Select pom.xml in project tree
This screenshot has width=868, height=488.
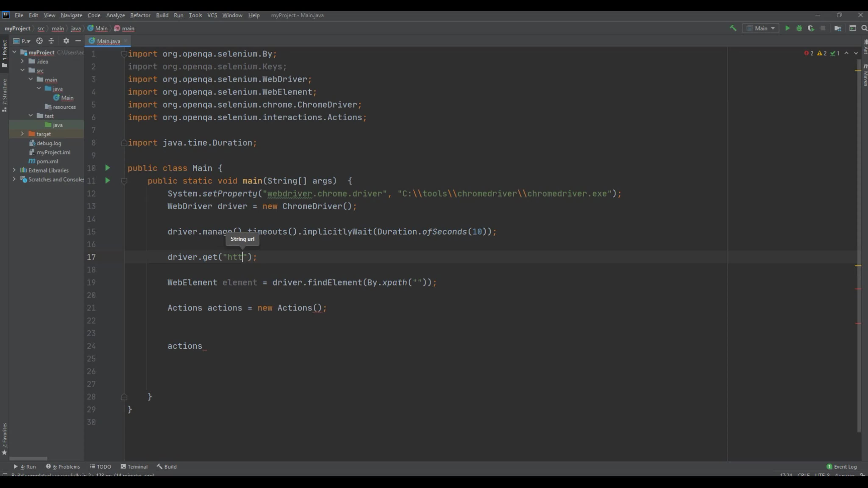click(47, 161)
